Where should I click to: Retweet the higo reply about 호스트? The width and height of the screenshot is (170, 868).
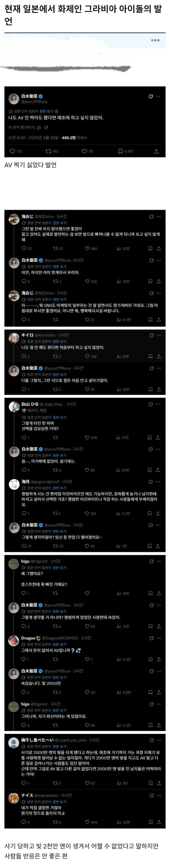pyautogui.click(x=56, y=593)
